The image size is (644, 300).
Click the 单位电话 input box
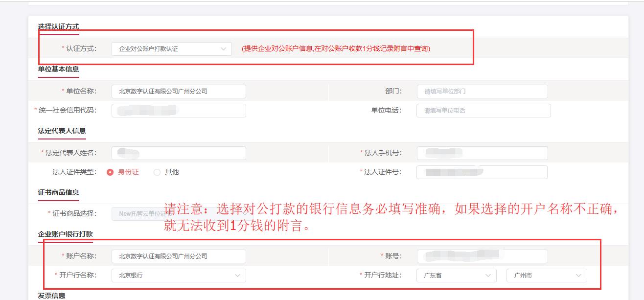tap(483, 111)
